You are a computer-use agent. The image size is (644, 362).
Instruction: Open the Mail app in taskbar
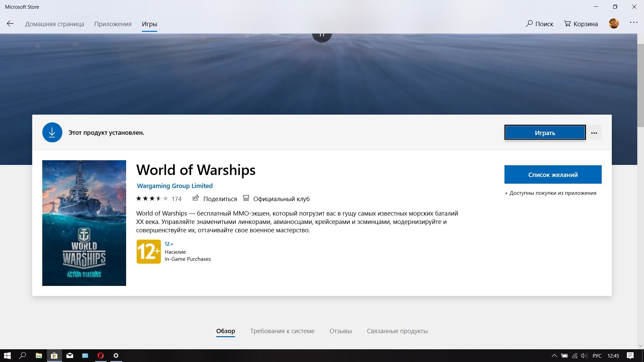coord(69,356)
